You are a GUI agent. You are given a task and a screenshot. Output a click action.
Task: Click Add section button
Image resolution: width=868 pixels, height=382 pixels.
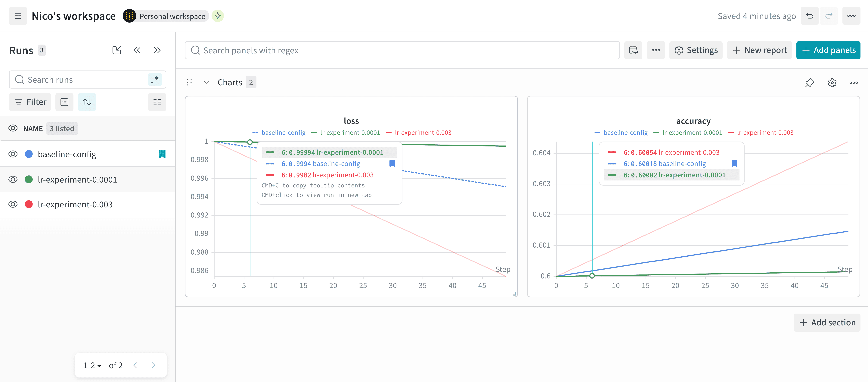(827, 323)
